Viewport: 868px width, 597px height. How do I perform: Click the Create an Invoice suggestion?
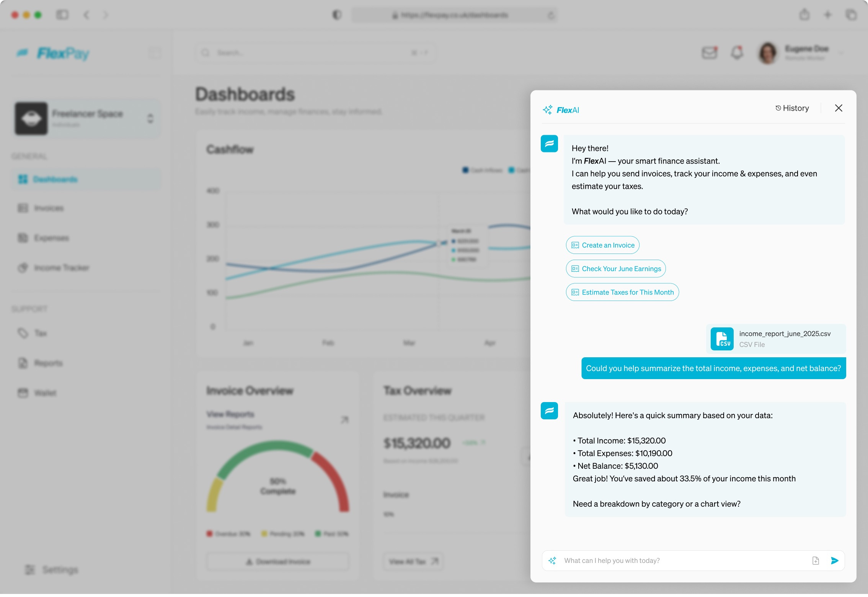click(602, 245)
